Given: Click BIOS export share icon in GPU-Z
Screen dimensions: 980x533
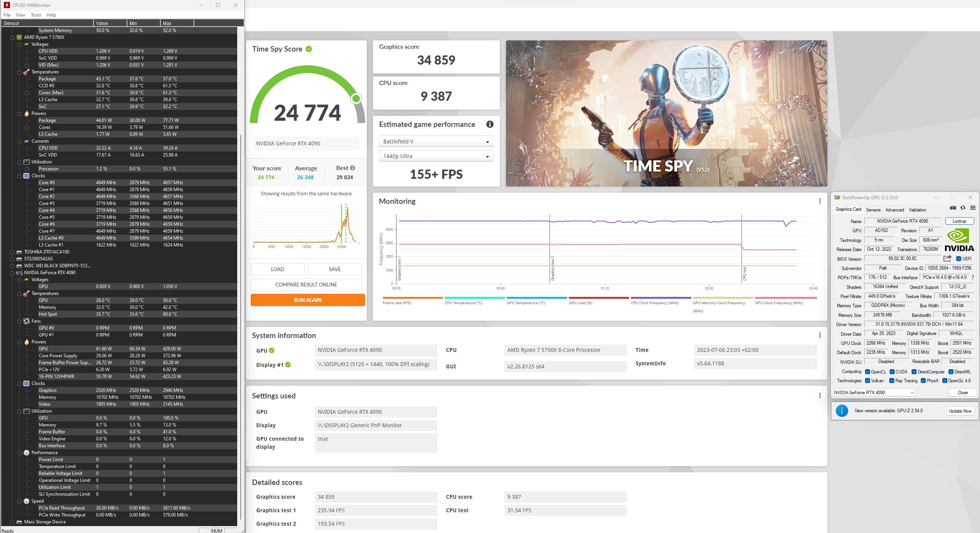Looking at the screenshot, I should [x=947, y=258].
